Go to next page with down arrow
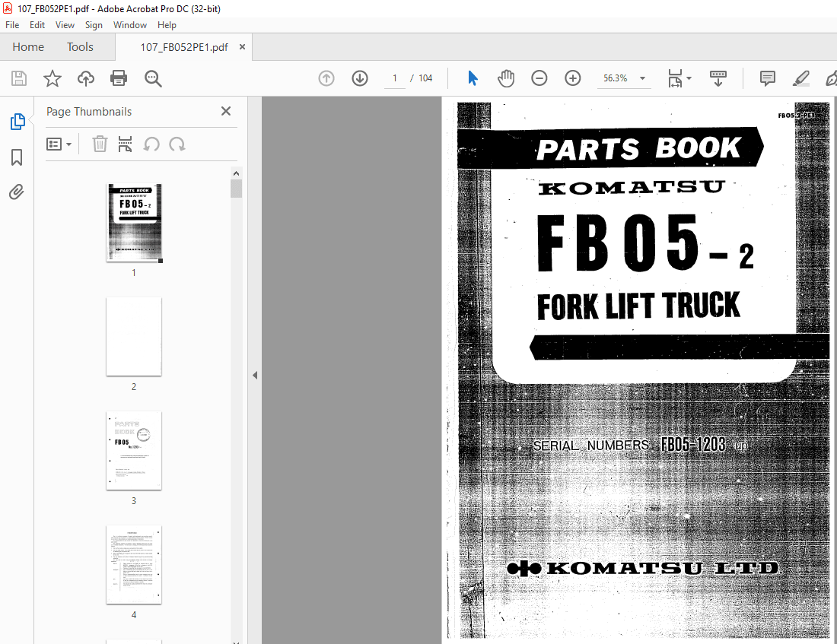This screenshot has width=837, height=644. pos(359,78)
